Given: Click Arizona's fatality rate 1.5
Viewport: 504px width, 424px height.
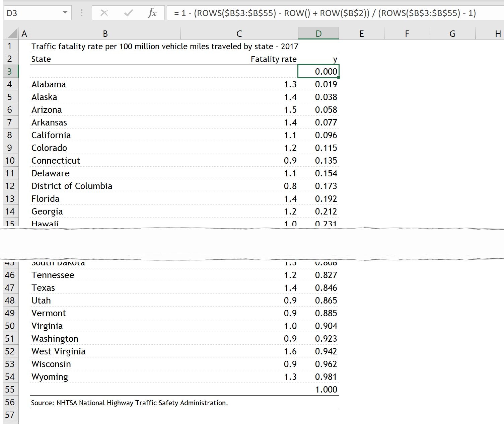Looking at the screenshot, I should (x=239, y=110).
